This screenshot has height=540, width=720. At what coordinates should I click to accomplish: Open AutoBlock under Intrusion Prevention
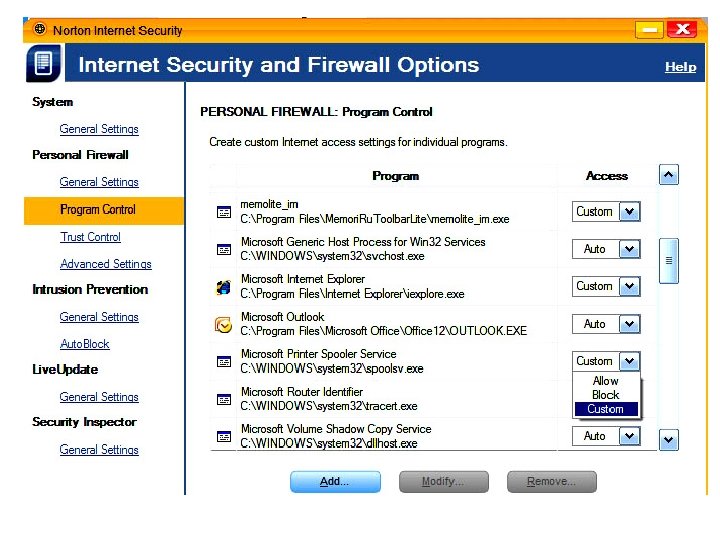(x=85, y=344)
